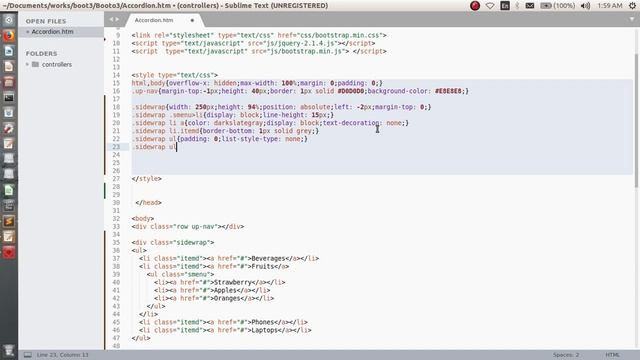The width and height of the screenshot is (640, 360).
Task: Open the mail messaging indicator
Action: pyautogui.click(x=530, y=6)
